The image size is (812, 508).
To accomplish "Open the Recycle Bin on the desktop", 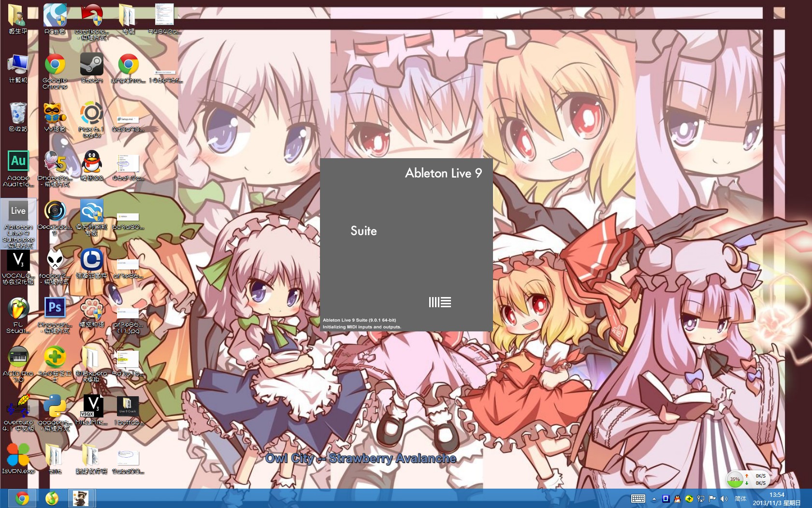I will [18, 117].
